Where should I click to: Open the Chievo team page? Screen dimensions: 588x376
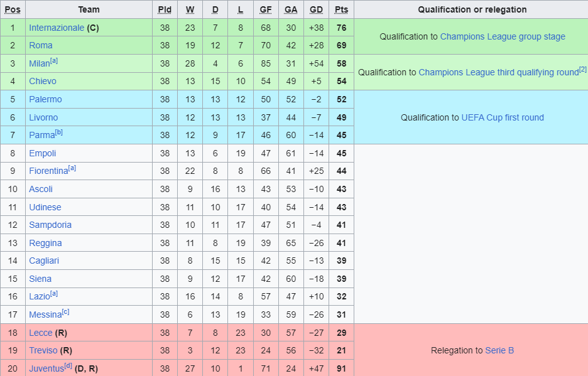[x=43, y=81]
